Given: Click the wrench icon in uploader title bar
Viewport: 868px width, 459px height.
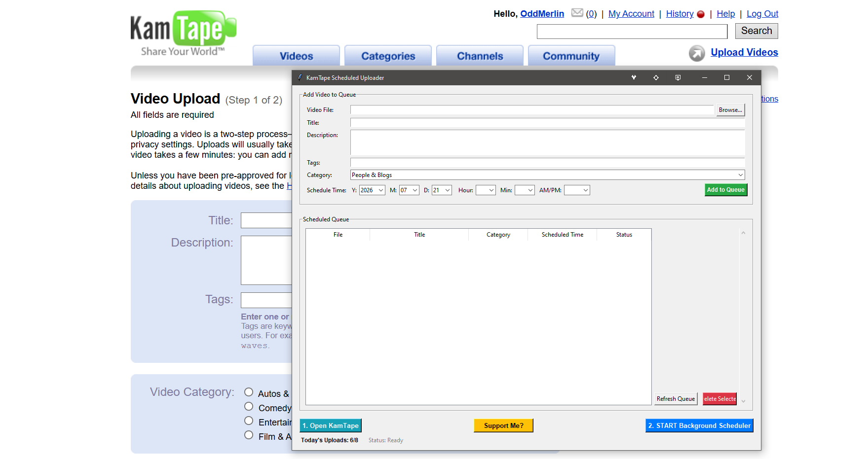Looking at the screenshot, I should (634, 77).
